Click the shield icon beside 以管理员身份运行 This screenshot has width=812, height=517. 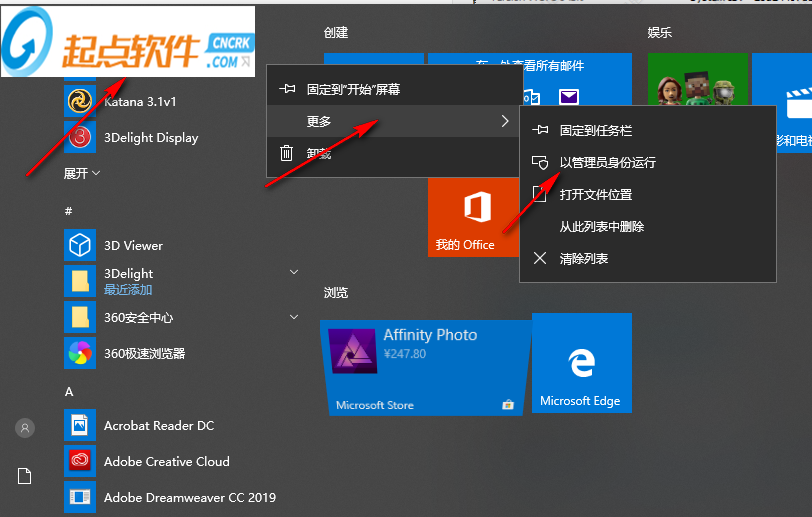pyautogui.click(x=540, y=163)
